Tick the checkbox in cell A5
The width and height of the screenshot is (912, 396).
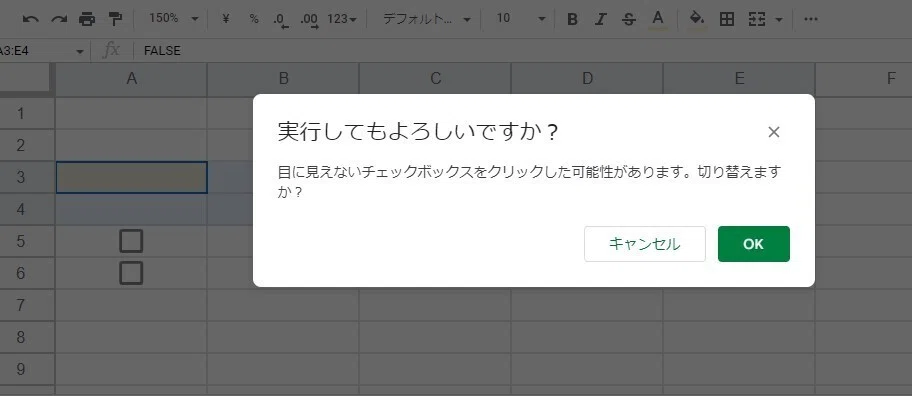click(131, 241)
